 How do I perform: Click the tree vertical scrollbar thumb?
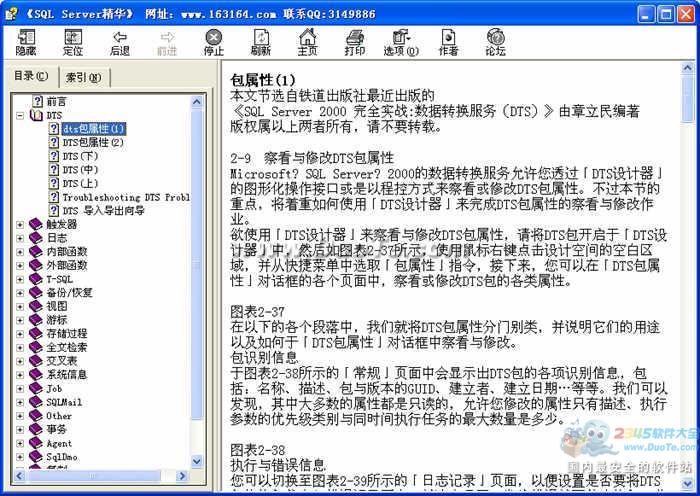(x=197, y=265)
